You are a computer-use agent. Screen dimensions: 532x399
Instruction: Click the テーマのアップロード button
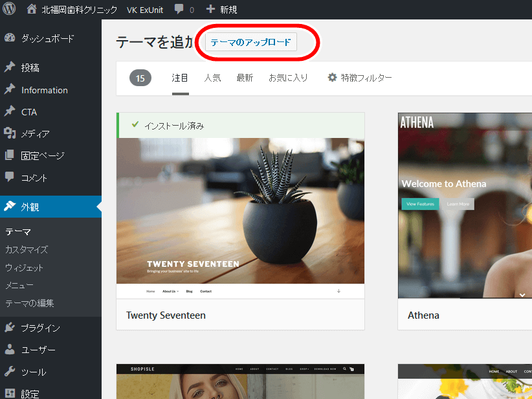pos(250,42)
